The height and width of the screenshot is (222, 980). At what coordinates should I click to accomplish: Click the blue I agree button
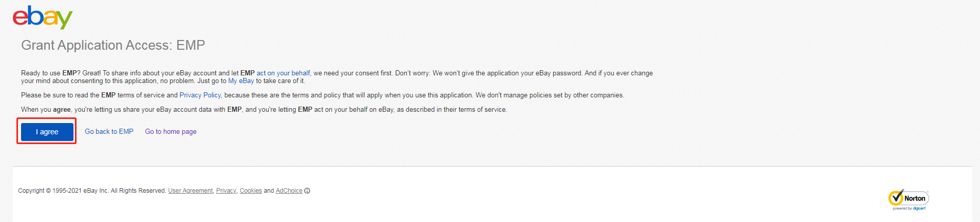[x=47, y=132]
